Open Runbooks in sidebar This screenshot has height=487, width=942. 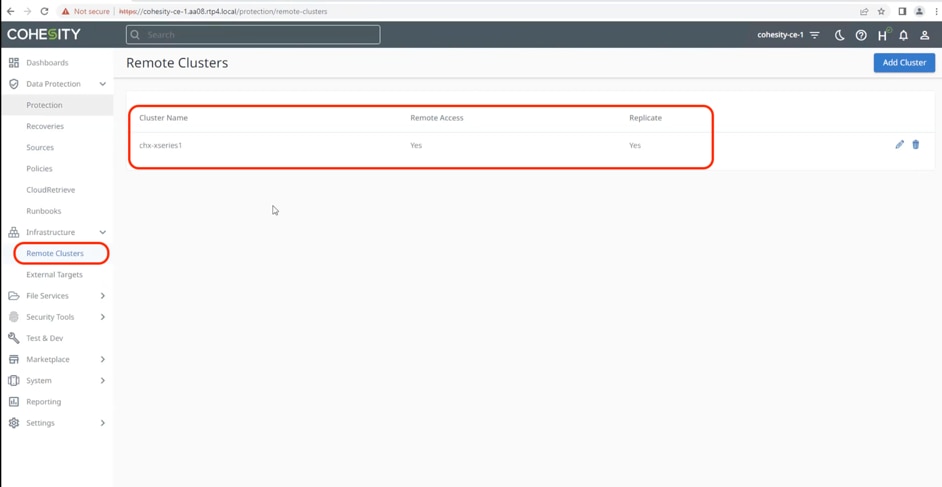point(44,211)
